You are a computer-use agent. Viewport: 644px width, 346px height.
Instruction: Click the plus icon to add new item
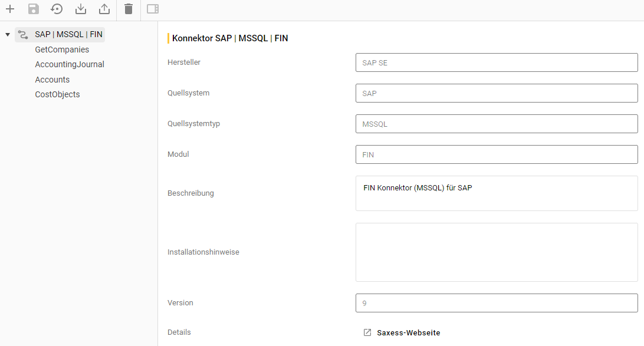click(x=10, y=9)
